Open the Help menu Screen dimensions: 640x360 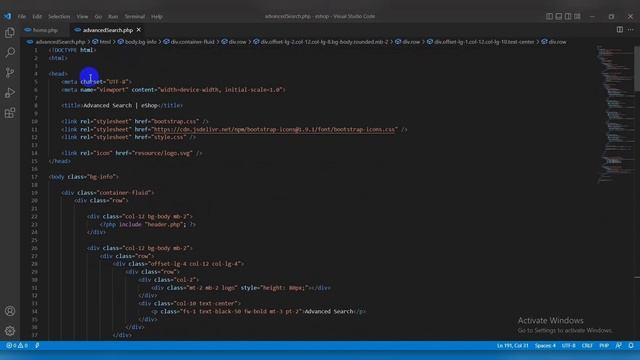pos(157,17)
